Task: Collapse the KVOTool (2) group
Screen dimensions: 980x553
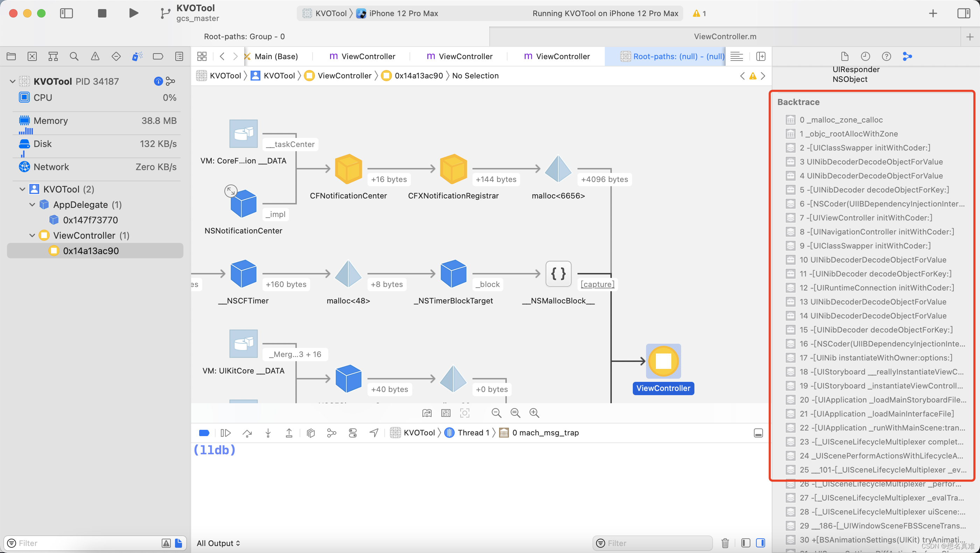Action: click(22, 189)
